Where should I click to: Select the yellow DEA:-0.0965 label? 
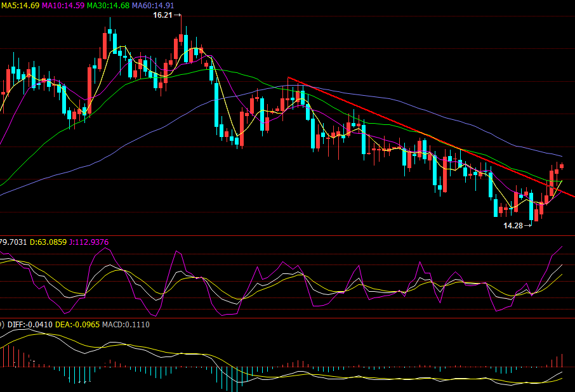[x=71, y=324]
